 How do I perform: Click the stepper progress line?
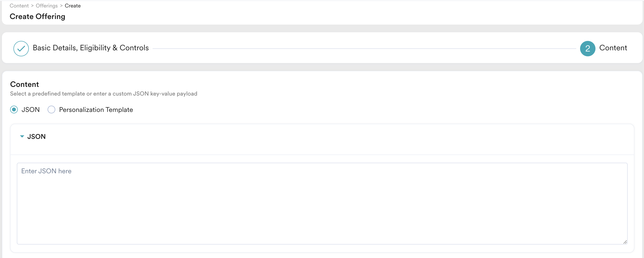click(x=364, y=49)
